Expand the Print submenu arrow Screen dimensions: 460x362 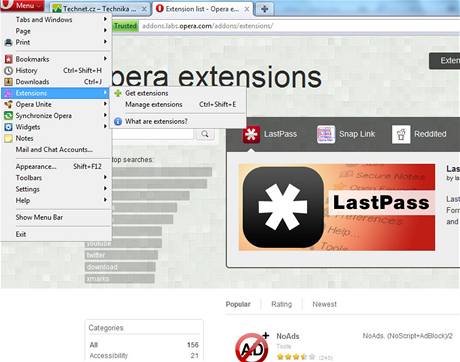point(105,42)
